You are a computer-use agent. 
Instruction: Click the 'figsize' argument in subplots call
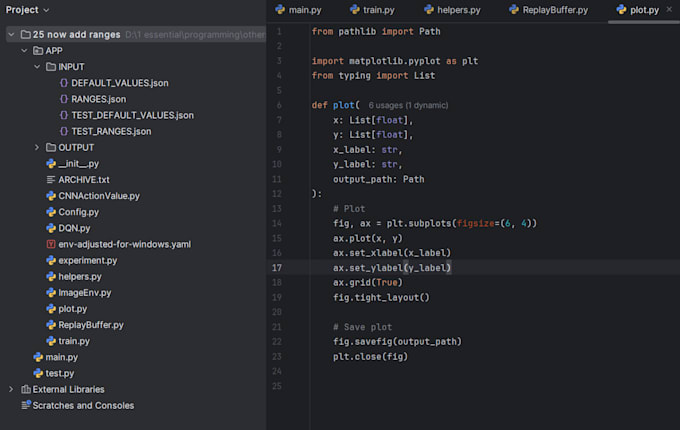coord(475,223)
